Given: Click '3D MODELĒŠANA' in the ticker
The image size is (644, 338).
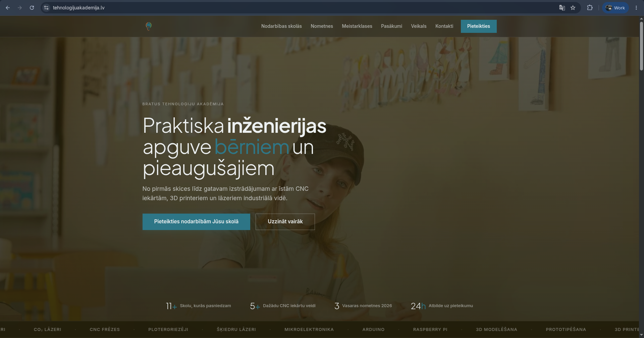Looking at the screenshot, I should coord(496,330).
